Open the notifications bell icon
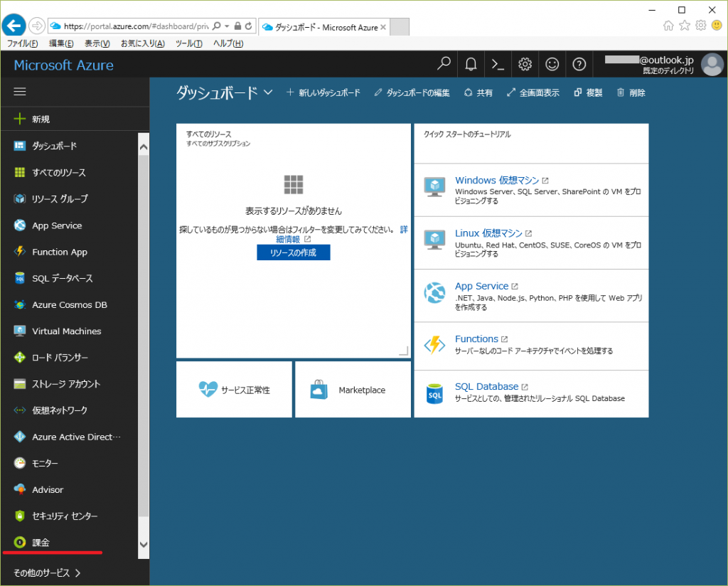Screen dimensions: 728x586 [471, 64]
